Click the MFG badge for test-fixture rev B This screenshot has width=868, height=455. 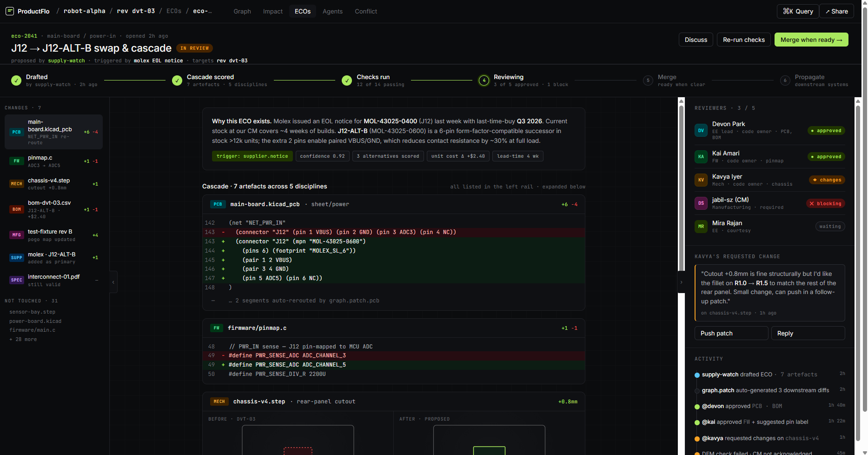click(x=17, y=235)
